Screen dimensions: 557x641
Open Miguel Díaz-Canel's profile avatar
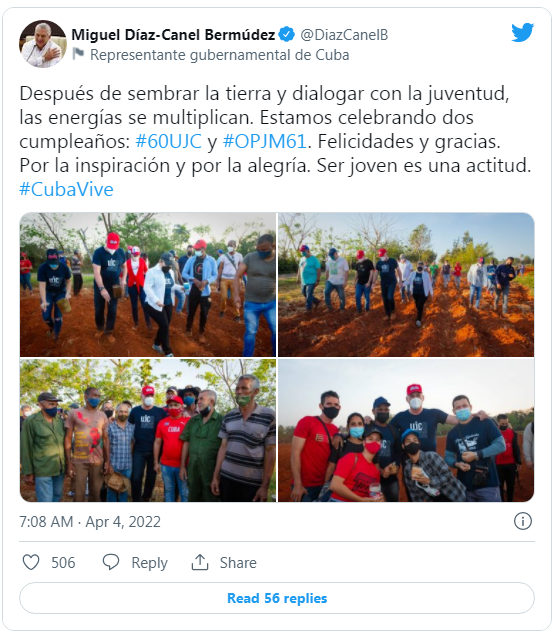(x=43, y=44)
